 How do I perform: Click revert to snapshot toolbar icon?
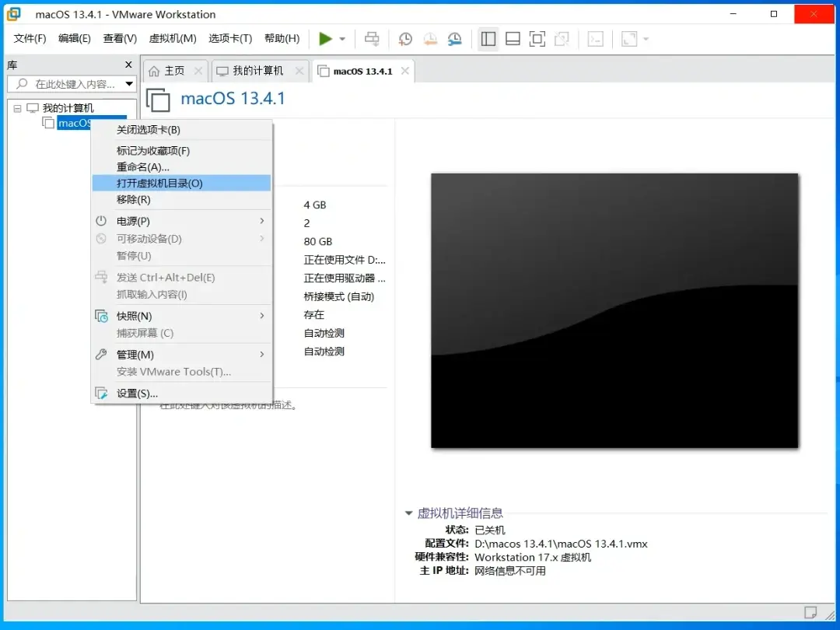(430, 39)
